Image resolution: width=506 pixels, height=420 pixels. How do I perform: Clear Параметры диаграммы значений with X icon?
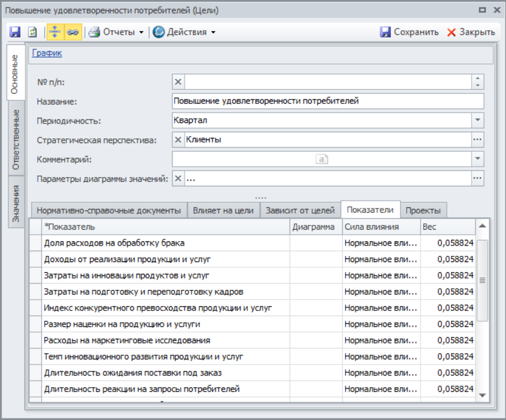[178, 179]
